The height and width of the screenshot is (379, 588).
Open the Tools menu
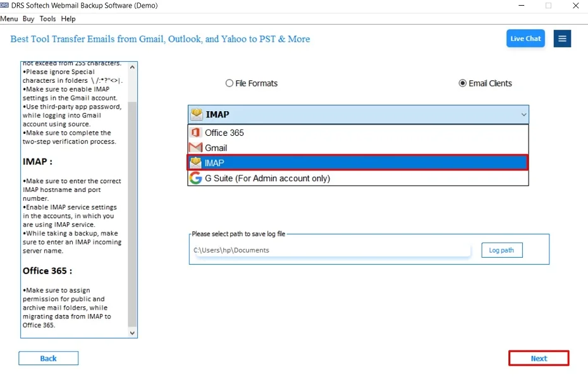(x=47, y=18)
